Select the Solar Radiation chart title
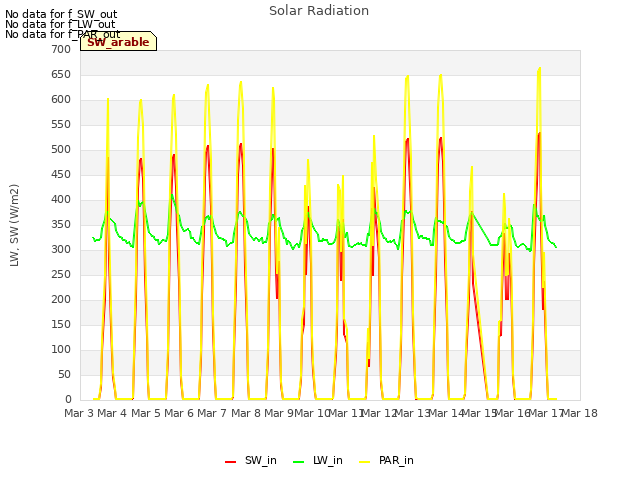The width and height of the screenshot is (640, 480). (x=319, y=11)
